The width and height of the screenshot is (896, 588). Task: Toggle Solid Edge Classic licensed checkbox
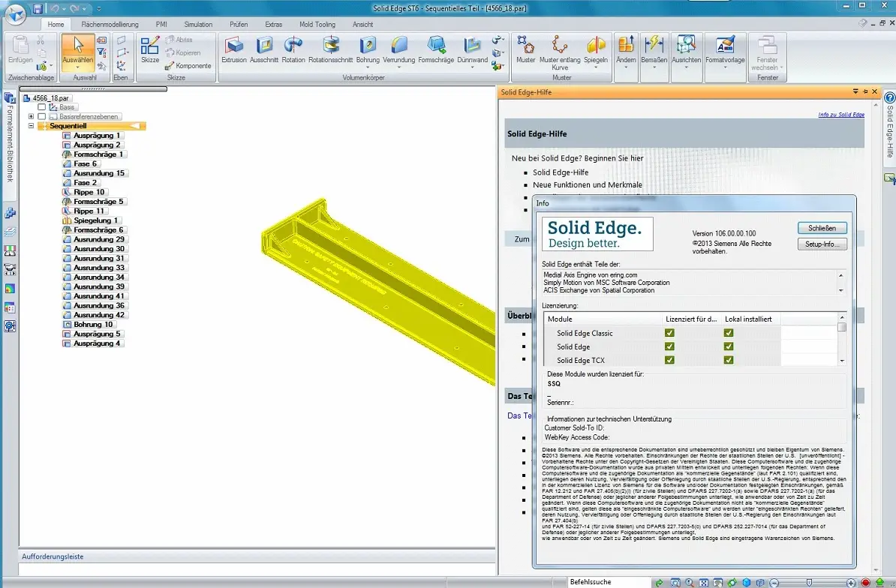(x=669, y=333)
